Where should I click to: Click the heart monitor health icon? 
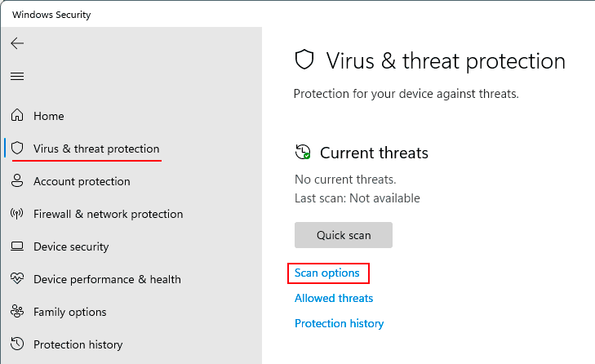[17, 278]
